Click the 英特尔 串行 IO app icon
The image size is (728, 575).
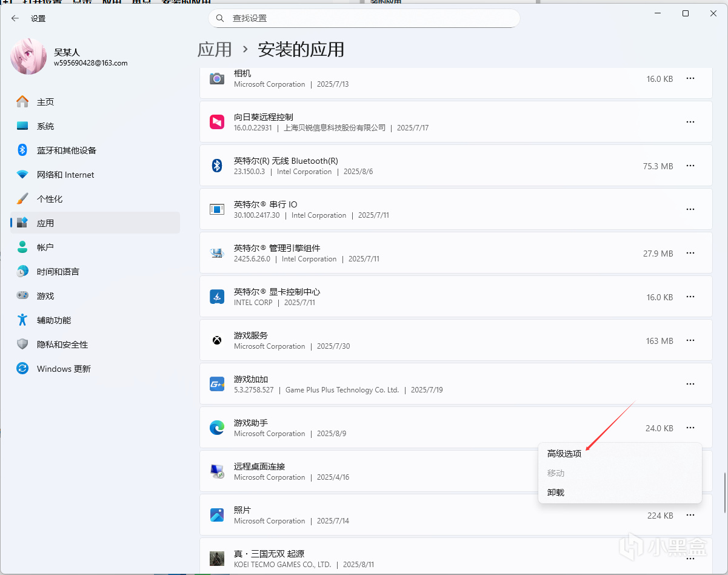(217, 209)
